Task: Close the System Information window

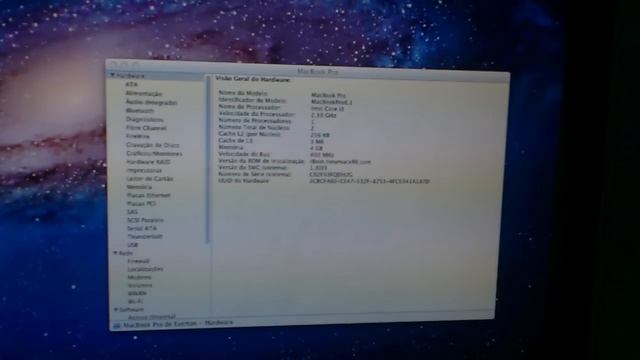Action: point(114,63)
